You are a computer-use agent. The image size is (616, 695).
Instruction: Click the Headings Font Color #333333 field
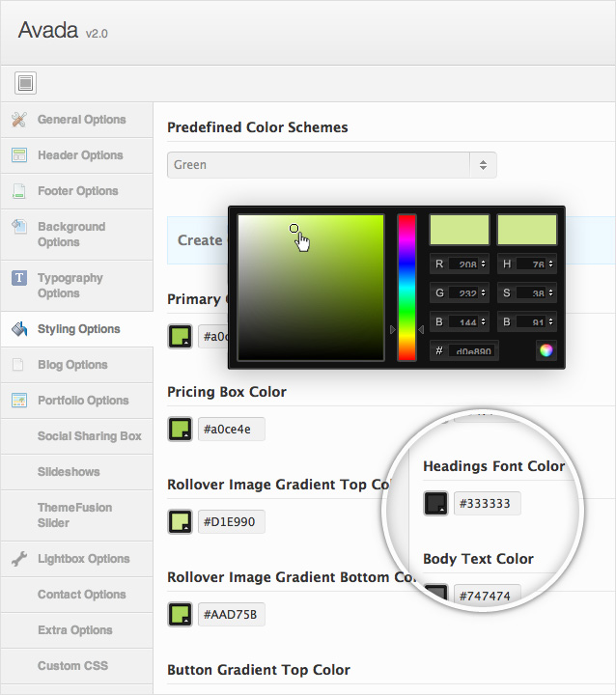488,504
